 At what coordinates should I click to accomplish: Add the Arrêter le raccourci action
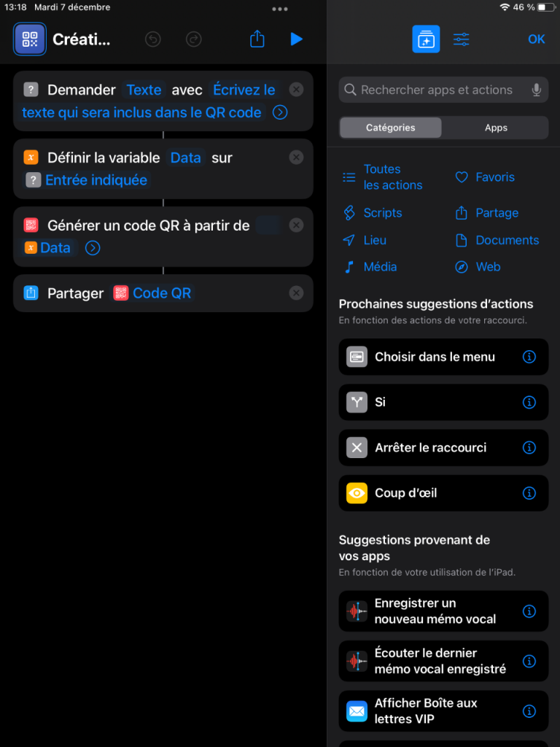point(443,448)
